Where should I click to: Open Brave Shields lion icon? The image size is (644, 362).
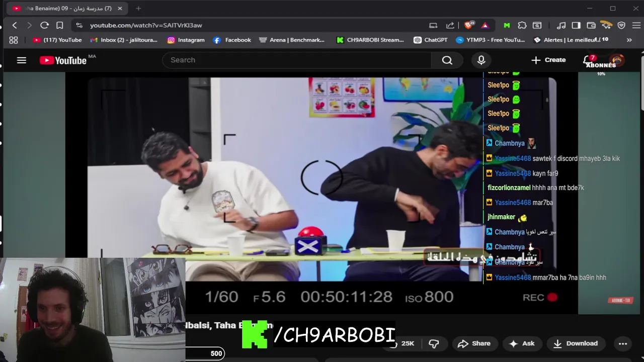[469, 25]
